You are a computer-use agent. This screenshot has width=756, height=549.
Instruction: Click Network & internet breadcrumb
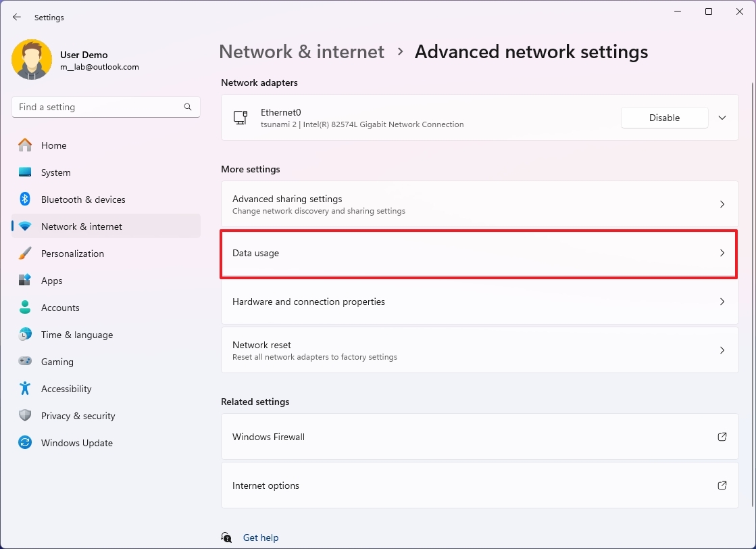tap(302, 51)
